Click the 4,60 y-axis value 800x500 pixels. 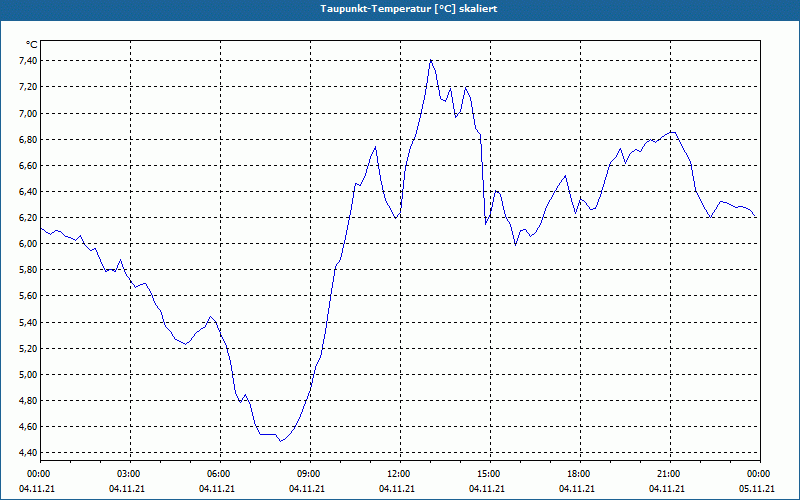click(29, 427)
